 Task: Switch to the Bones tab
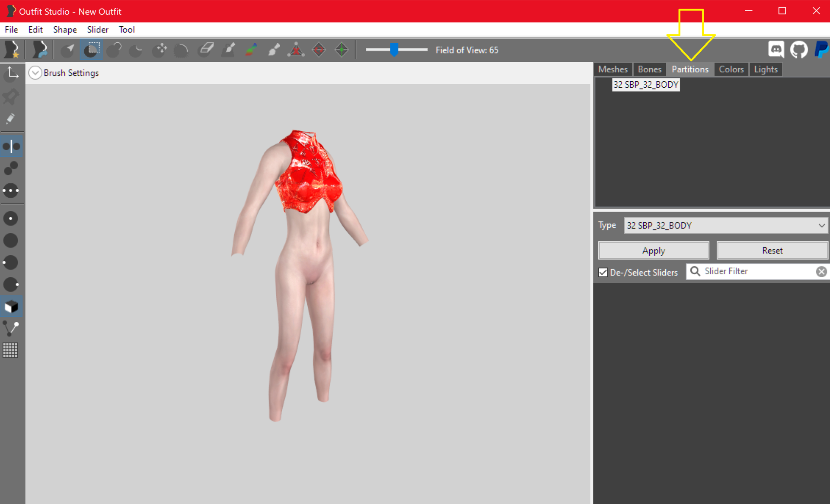click(649, 69)
